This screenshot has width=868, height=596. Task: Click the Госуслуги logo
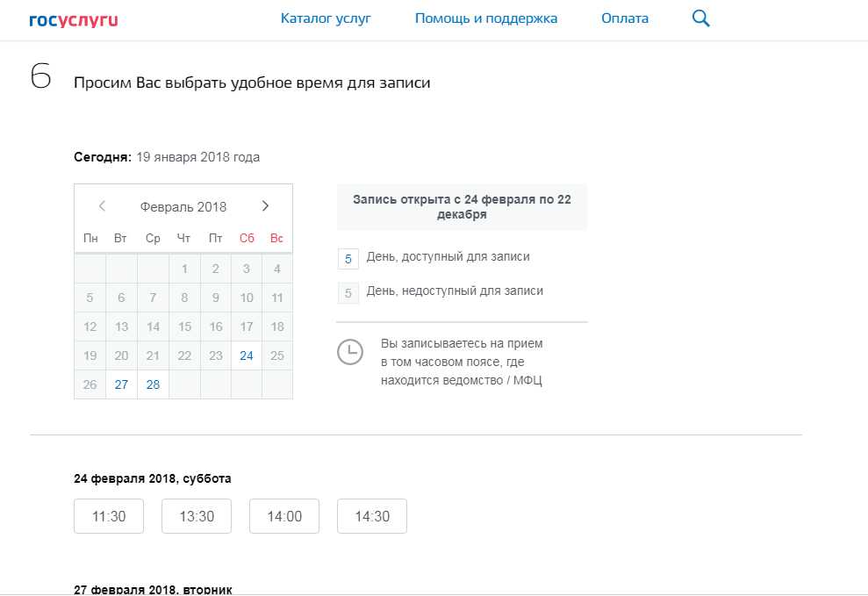pyautogui.click(x=73, y=18)
